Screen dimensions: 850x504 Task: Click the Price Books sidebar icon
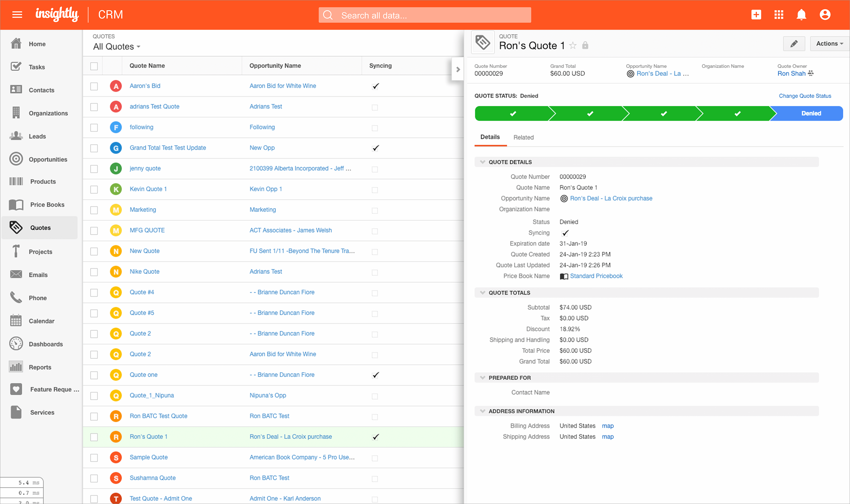(16, 204)
